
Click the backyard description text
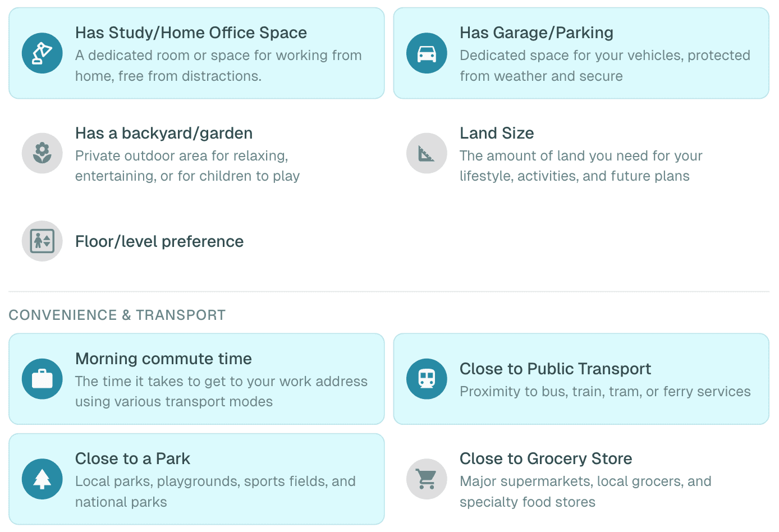(x=187, y=166)
